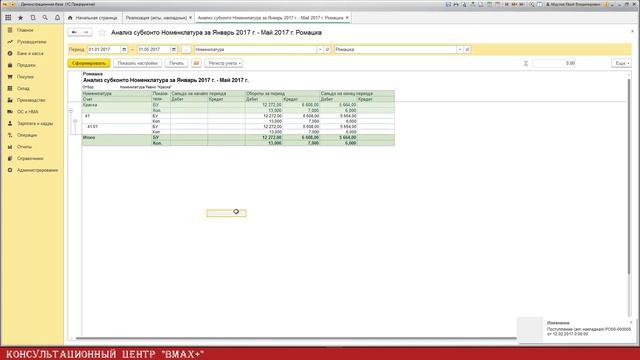Go to the Главное section

coord(25,30)
